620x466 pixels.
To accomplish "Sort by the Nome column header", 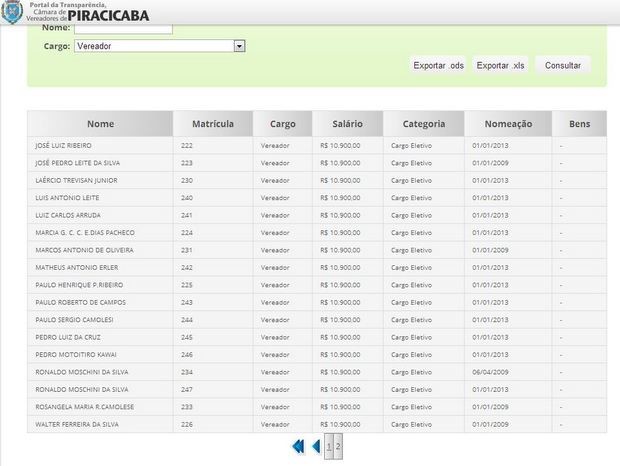I will 100,124.
